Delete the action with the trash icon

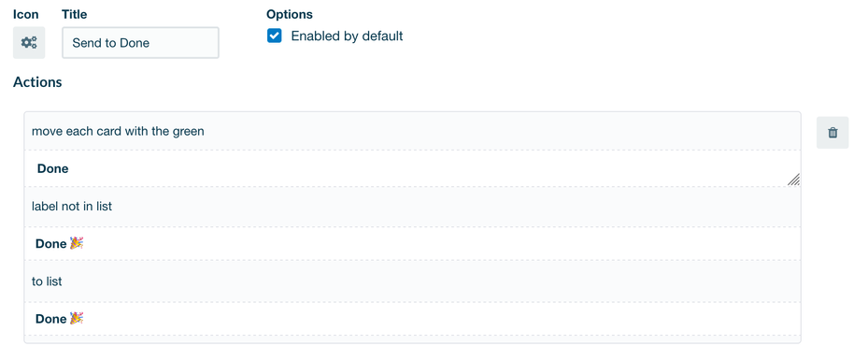tap(832, 133)
